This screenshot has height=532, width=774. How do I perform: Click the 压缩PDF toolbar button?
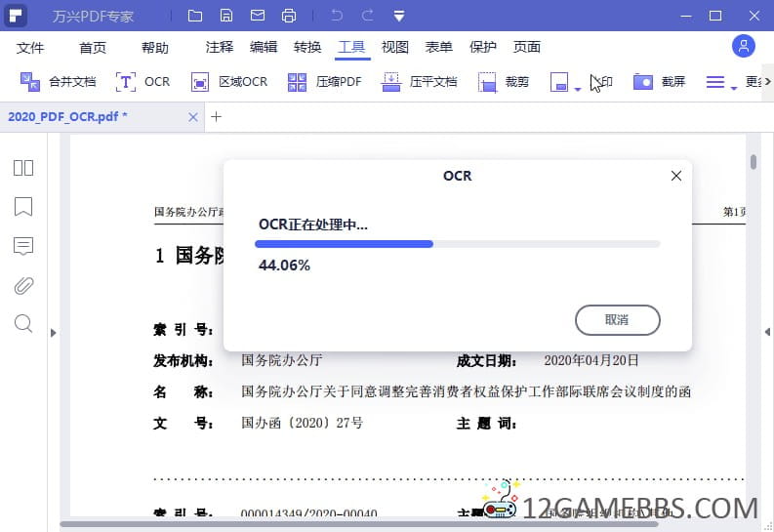tap(325, 82)
